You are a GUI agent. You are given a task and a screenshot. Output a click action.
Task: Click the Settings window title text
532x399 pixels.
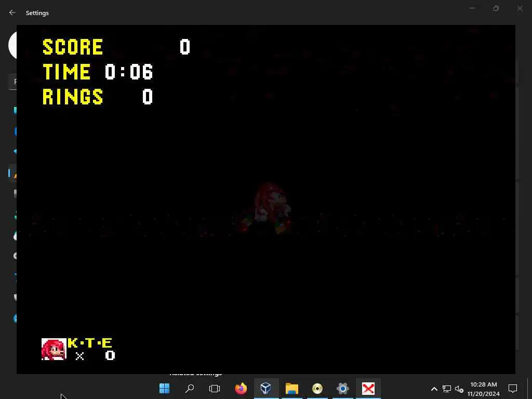(x=37, y=13)
